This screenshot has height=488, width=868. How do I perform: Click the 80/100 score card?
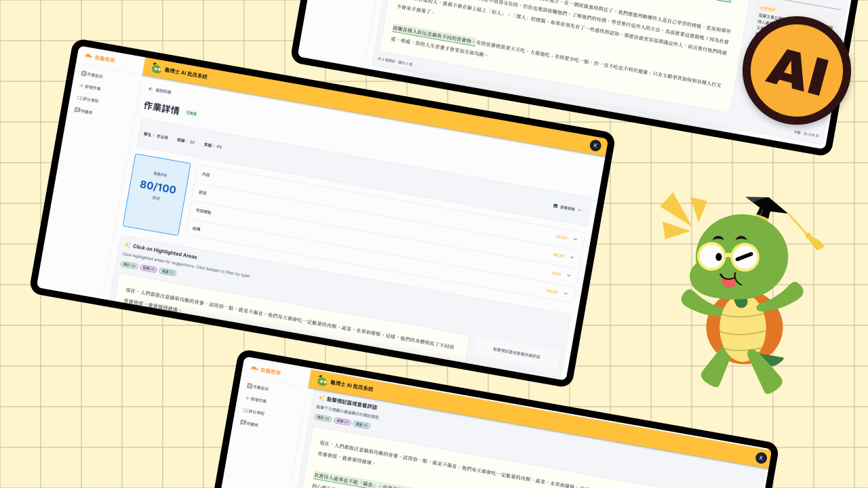[x=157, y=193]
